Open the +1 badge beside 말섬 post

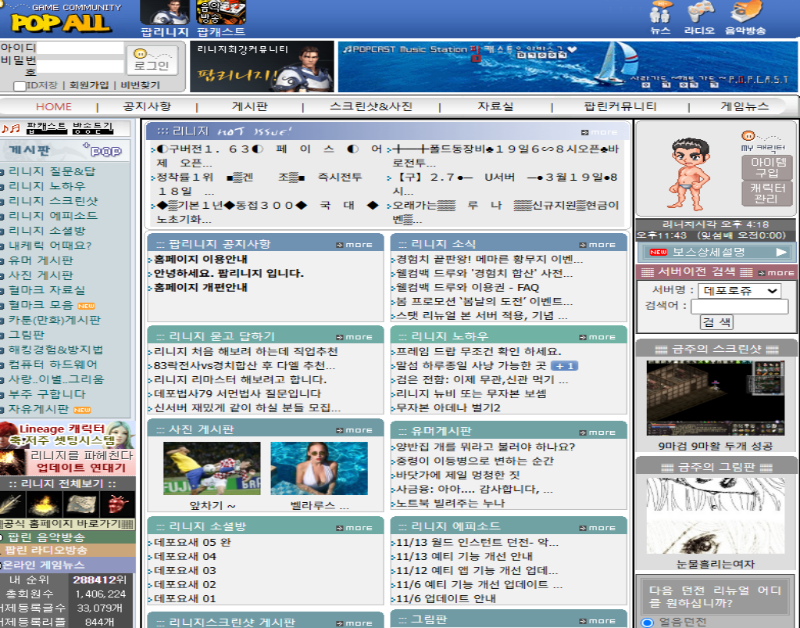coord(564,366)
